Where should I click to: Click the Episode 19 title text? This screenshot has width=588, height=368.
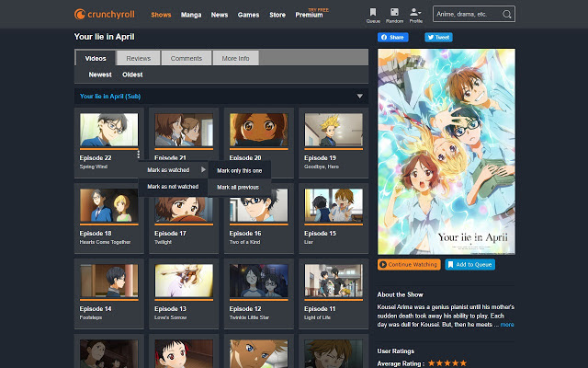[320, 157]
